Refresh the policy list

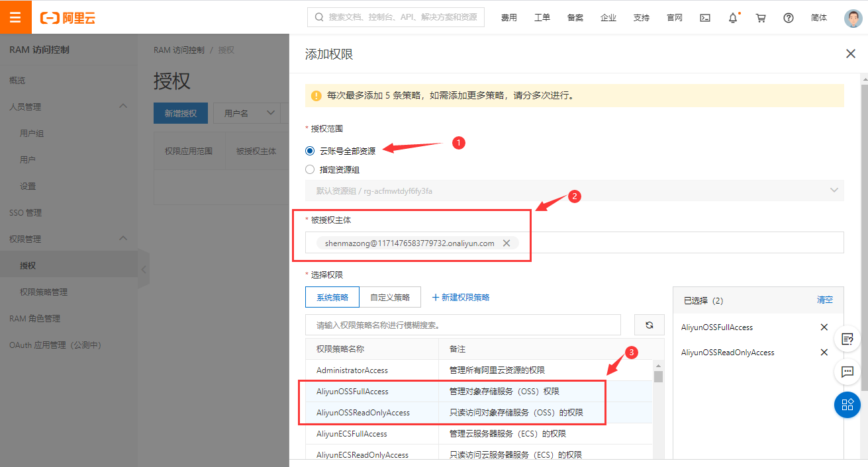650,325
